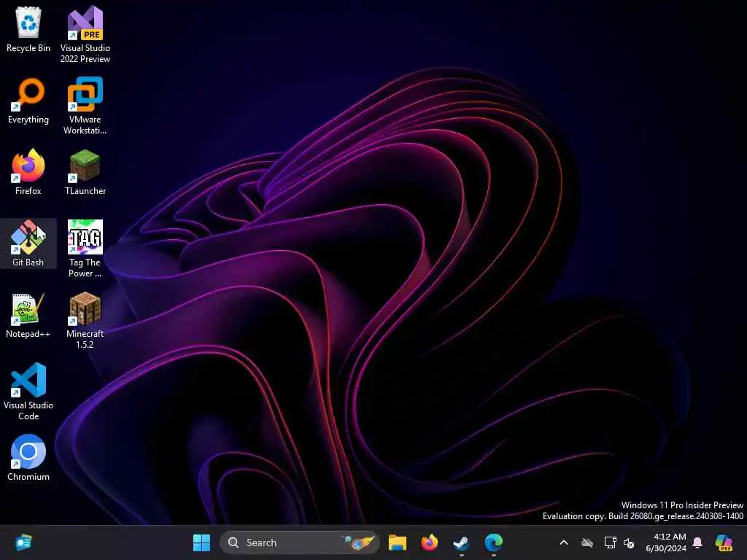This screenshot has height=560, width=747.
Task: Click the muted volume tray icon
Action: pyautogui.click(x=629, y=542)
